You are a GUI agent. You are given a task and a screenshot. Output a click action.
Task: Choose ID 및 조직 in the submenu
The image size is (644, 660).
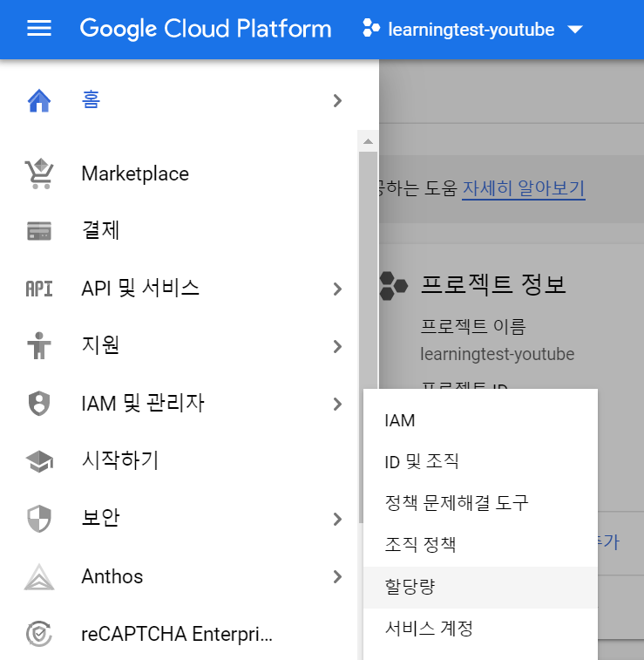480,462
